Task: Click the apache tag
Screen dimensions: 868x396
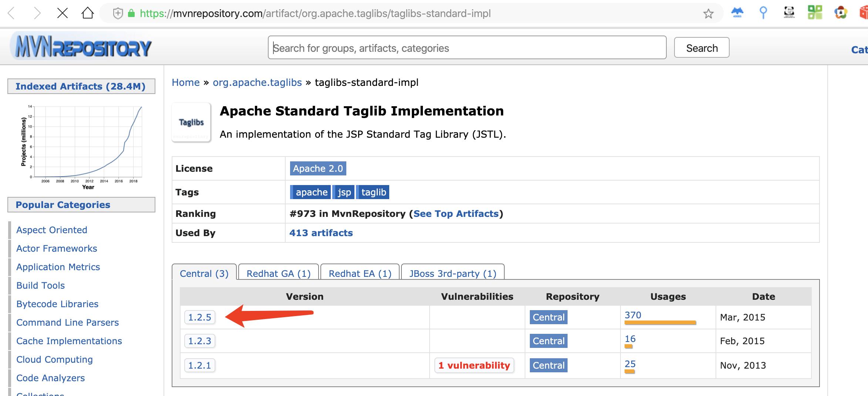Action: coord(311,192)
